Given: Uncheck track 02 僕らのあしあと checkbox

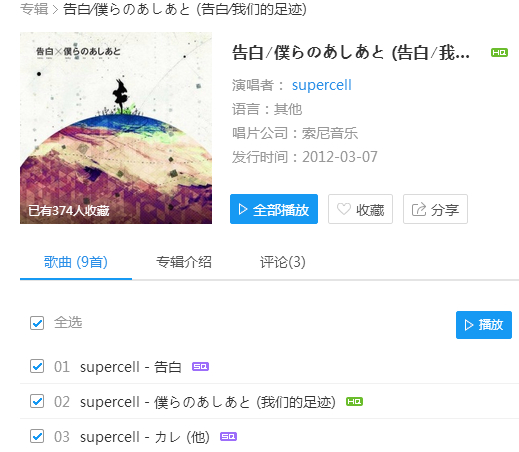Looking at the screenshot, I should click(x=37, y=401).
